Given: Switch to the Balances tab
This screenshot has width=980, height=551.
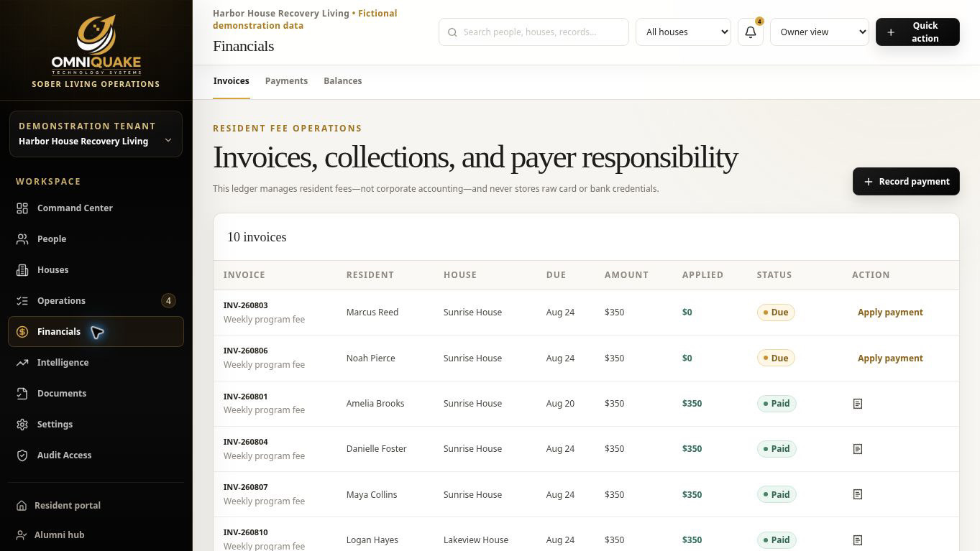Looking at the screenshot, I should tap(342, 81).
